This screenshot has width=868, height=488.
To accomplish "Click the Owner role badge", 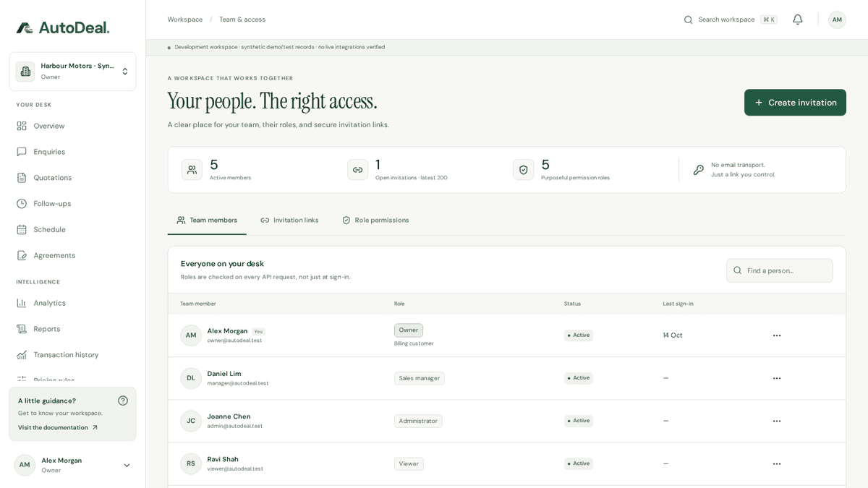I will tap(409, 330).
